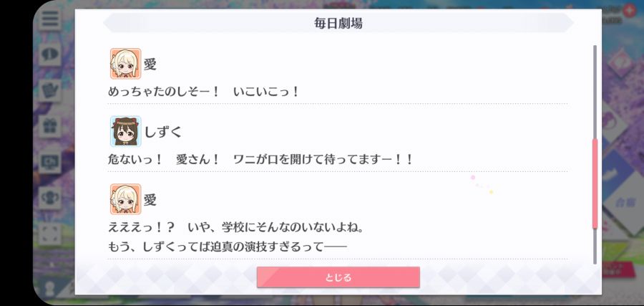Viewport: 644px width, 306px height.
Task: Click the 毎日劇場 title header
Action: click(338, 24)
